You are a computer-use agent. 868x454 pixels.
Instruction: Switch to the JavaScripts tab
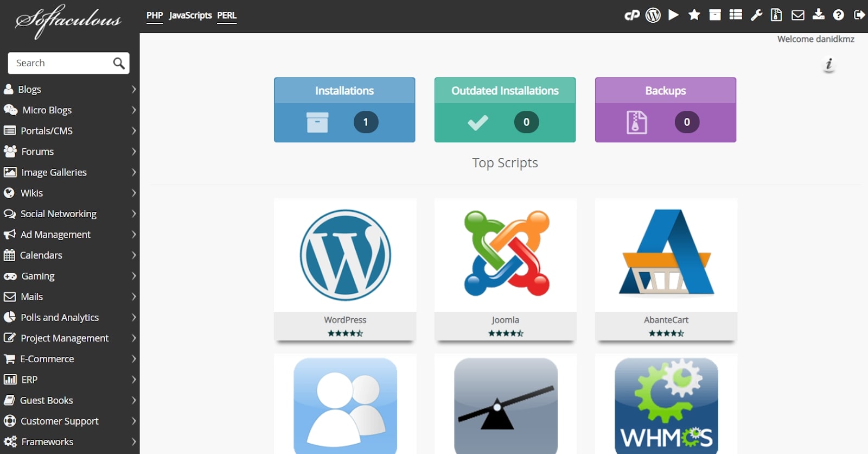coord(190,15)
